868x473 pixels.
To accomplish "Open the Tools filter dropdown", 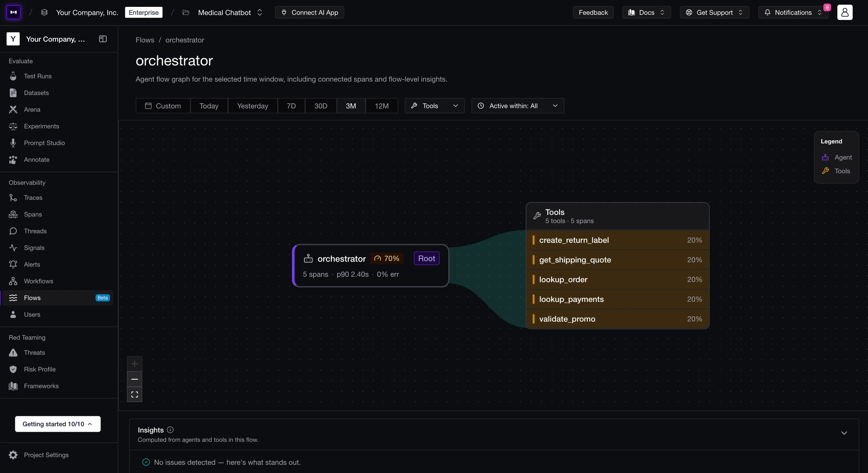I will pos(434,106).
